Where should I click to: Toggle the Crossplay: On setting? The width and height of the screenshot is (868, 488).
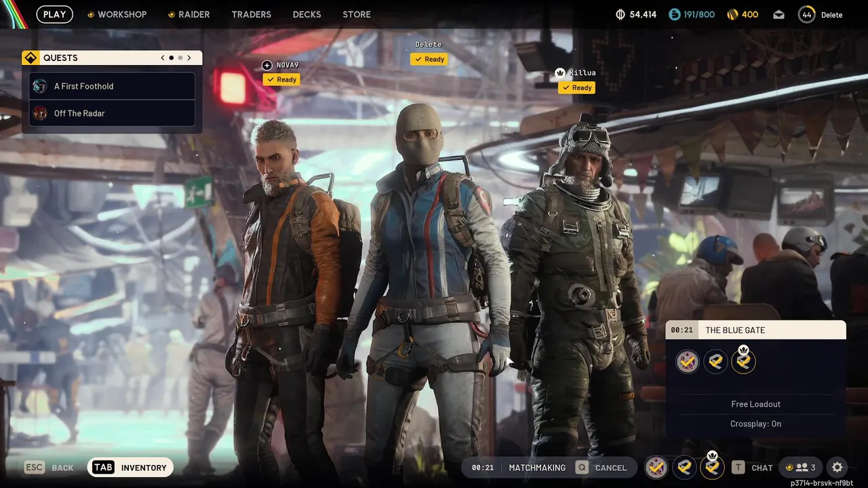coord(755,424)
